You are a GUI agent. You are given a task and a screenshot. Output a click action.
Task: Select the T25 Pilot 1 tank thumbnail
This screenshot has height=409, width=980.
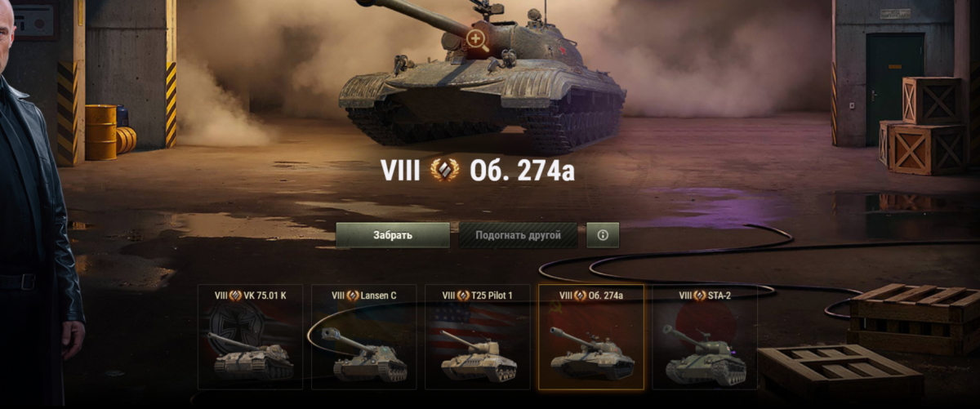(x=478, y=337)
